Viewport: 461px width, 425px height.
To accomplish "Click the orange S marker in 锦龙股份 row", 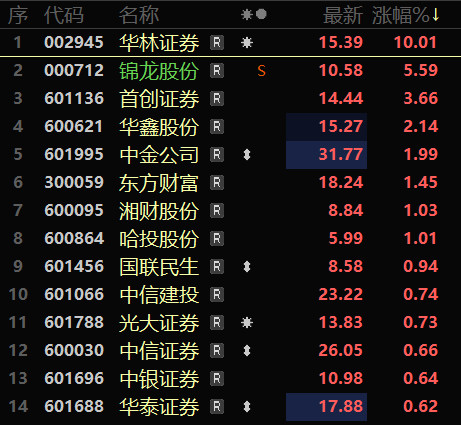I will 262,71.
